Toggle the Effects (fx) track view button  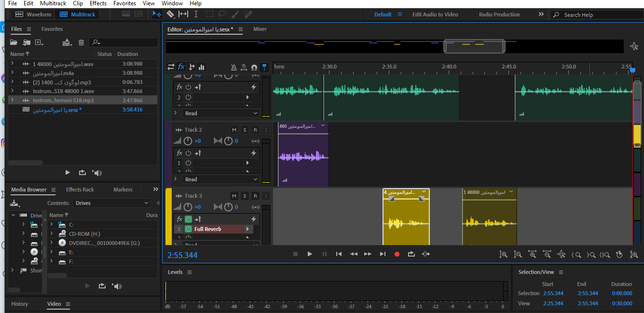(x=181, y=67)
